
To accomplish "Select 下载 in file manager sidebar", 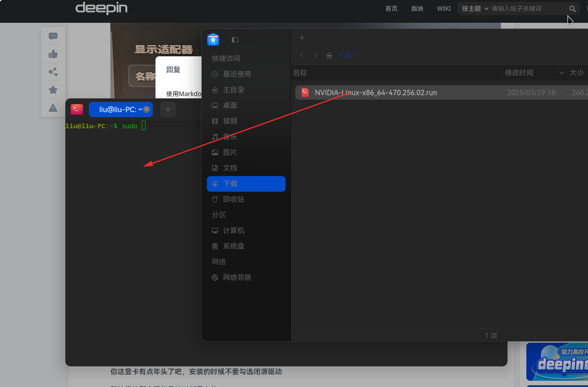I will pyautogui.click(x=246, y=184).
